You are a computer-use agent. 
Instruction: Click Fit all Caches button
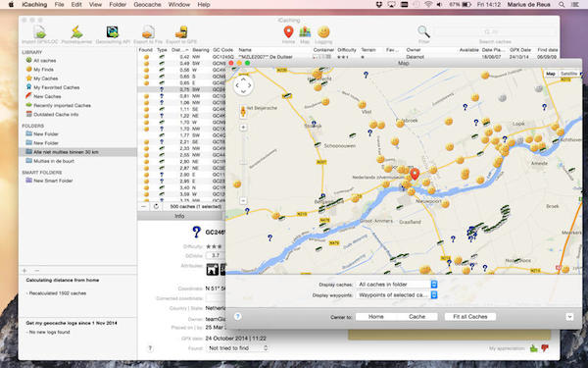(470, 317)
